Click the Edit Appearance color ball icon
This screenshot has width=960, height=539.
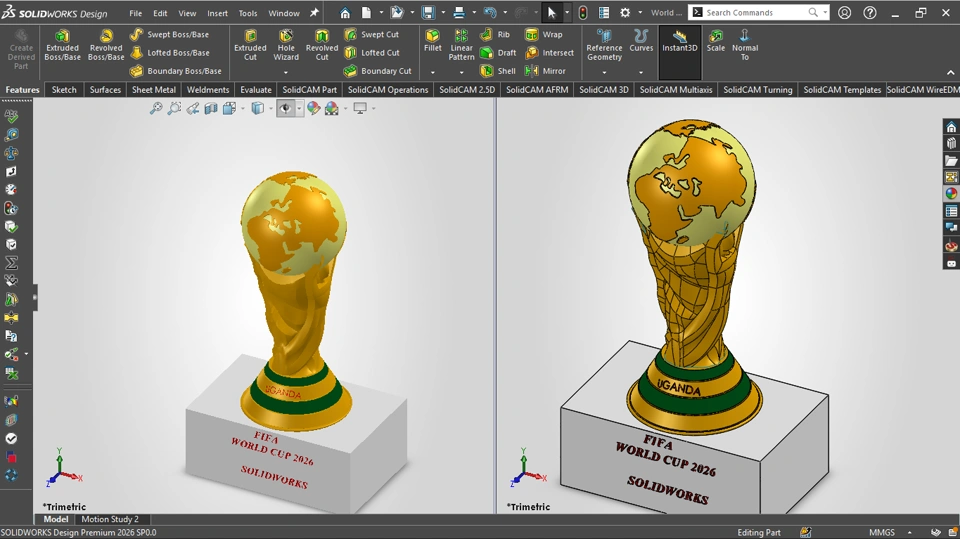tap(313, 108)
